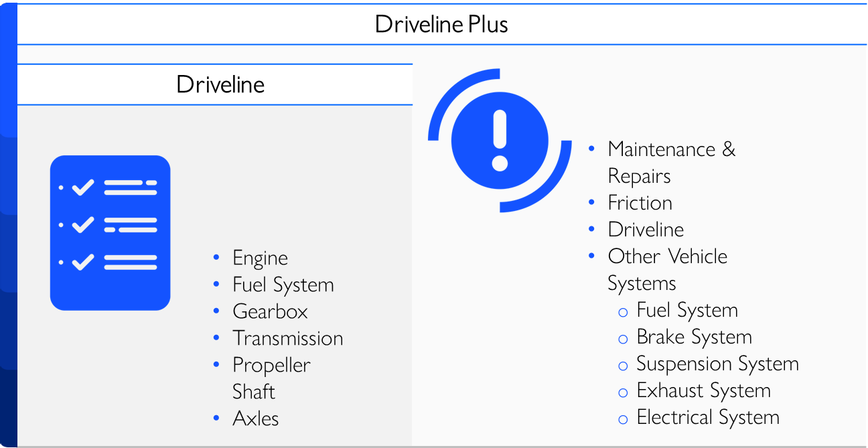Click the blue gradient bar at left edge
The width and height of the screenshot is (868, 448).
[x=8, y=225]
